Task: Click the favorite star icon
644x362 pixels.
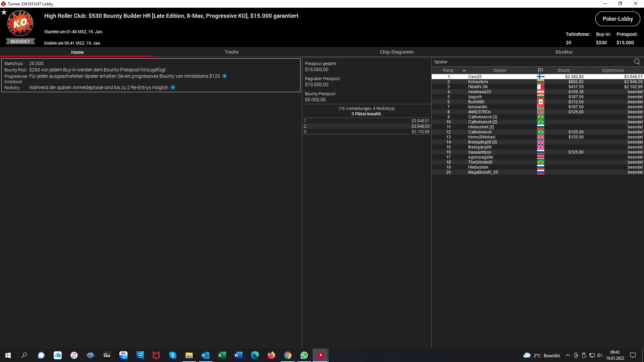Action: click(x=4, y=12)
